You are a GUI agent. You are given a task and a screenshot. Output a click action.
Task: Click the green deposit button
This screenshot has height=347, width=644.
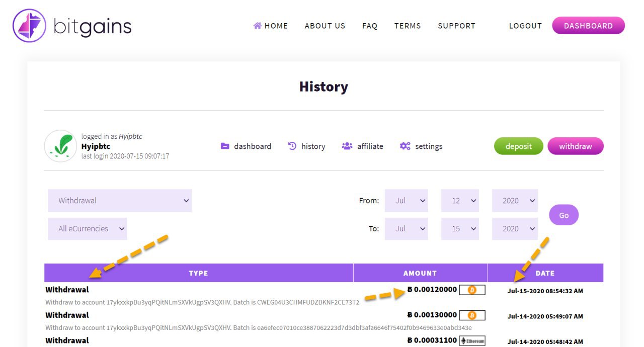pyautogui.click(x=519, y=146)
